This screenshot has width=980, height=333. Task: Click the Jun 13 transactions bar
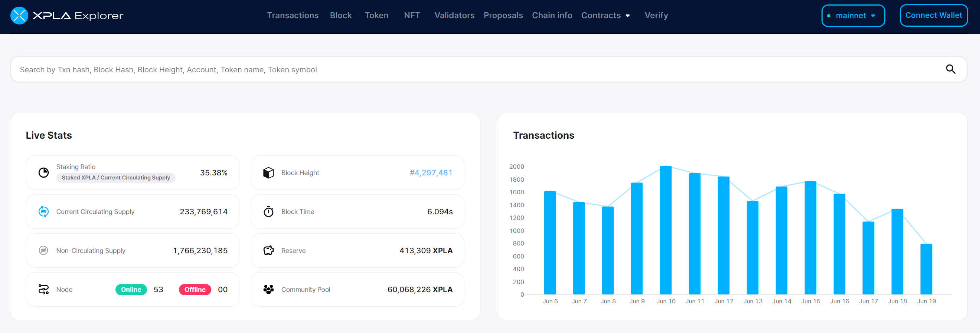(752, 247)
